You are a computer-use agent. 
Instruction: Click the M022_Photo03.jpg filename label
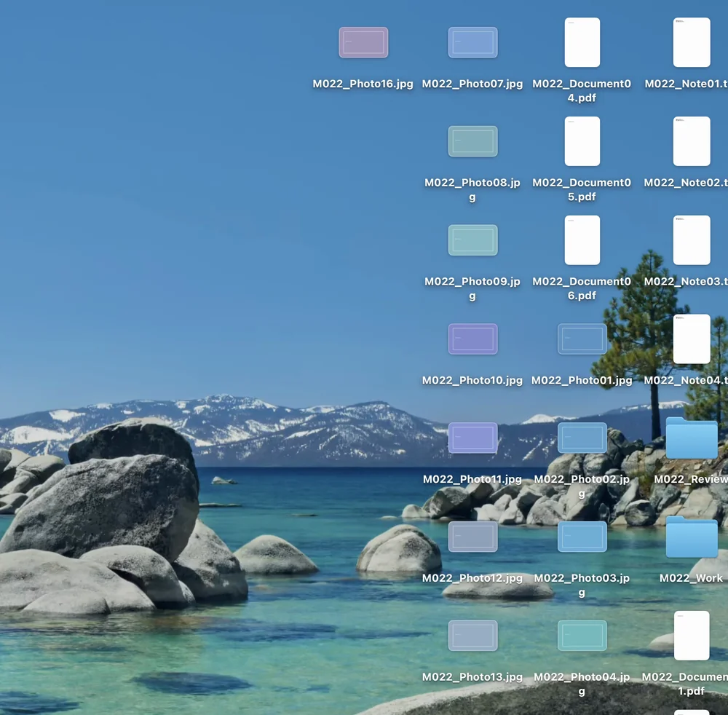point(582,585)
